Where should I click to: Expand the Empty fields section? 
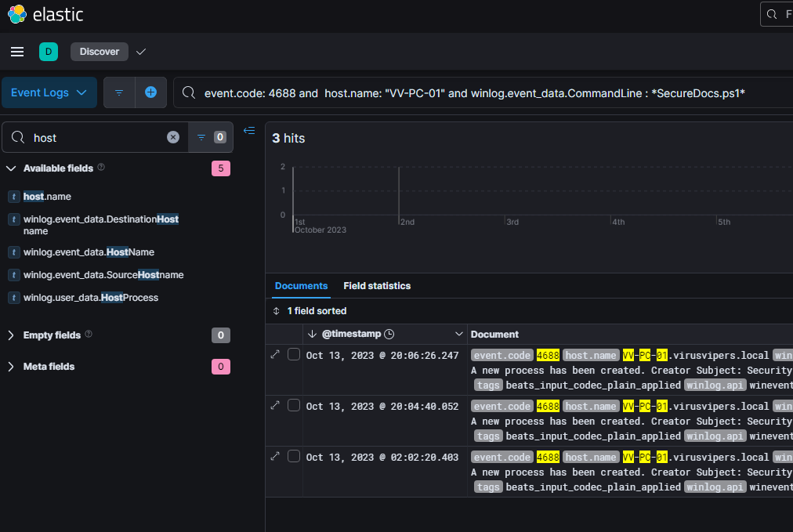click(x=11, y=335)
